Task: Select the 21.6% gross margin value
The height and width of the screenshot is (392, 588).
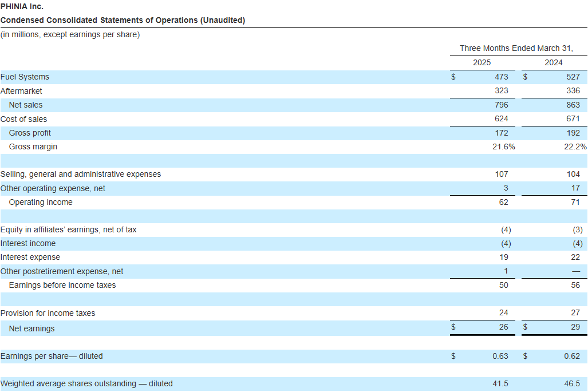Action: (x=504, y=146)
